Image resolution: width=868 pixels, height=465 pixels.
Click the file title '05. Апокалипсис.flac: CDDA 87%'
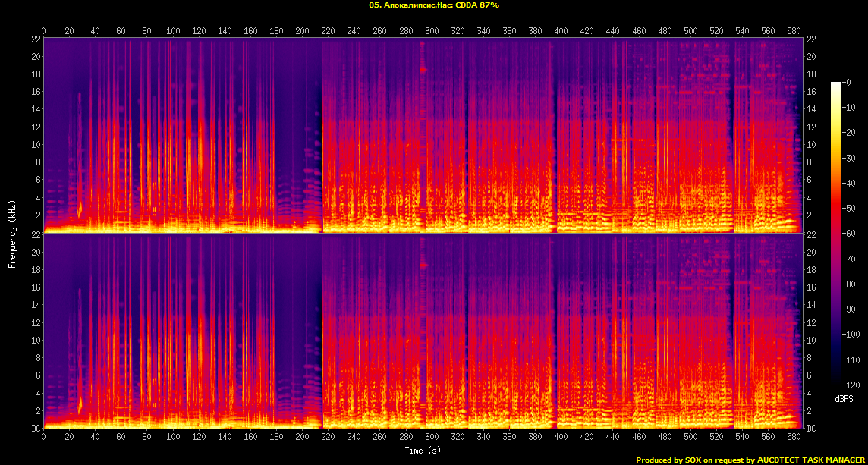(x=433, y=5)
